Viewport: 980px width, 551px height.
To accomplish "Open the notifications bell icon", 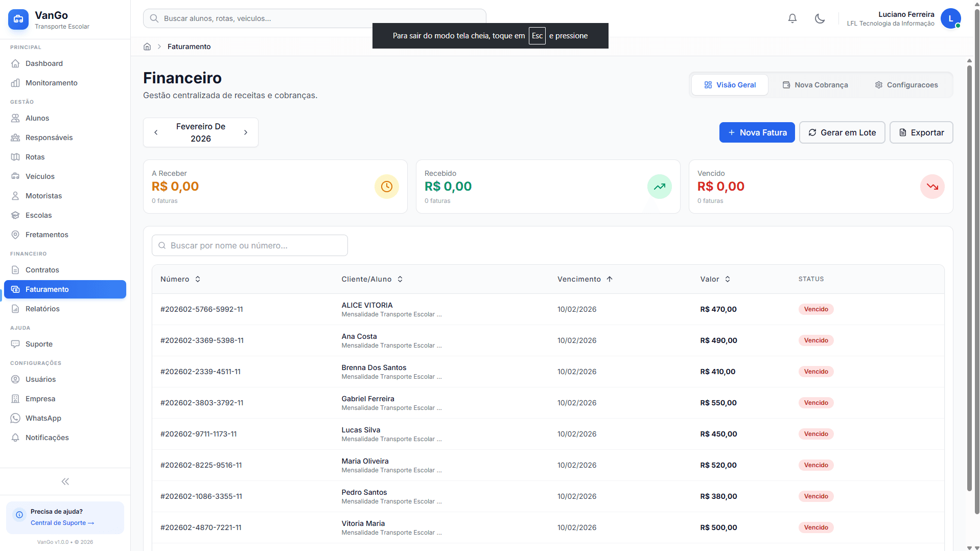I will [x=792, y=18].
